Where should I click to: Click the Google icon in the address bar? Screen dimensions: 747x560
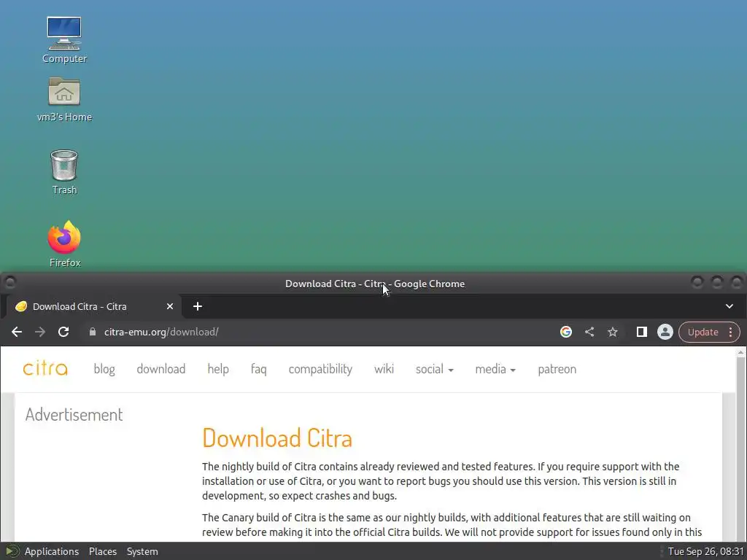(566, 332)
